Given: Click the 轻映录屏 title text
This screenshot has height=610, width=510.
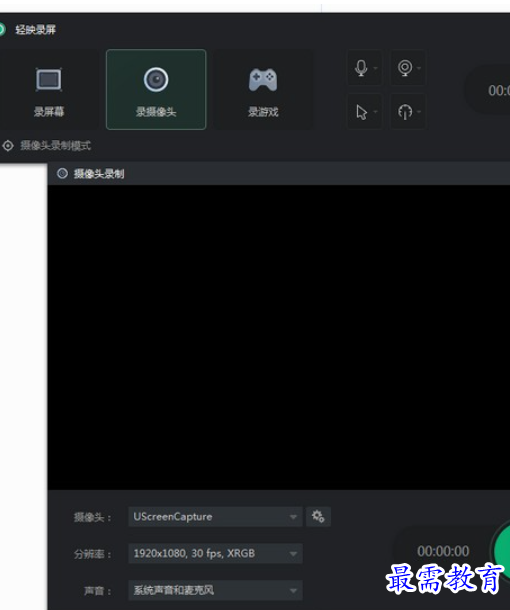Looking at the screenshot, I should click(35, 30).
